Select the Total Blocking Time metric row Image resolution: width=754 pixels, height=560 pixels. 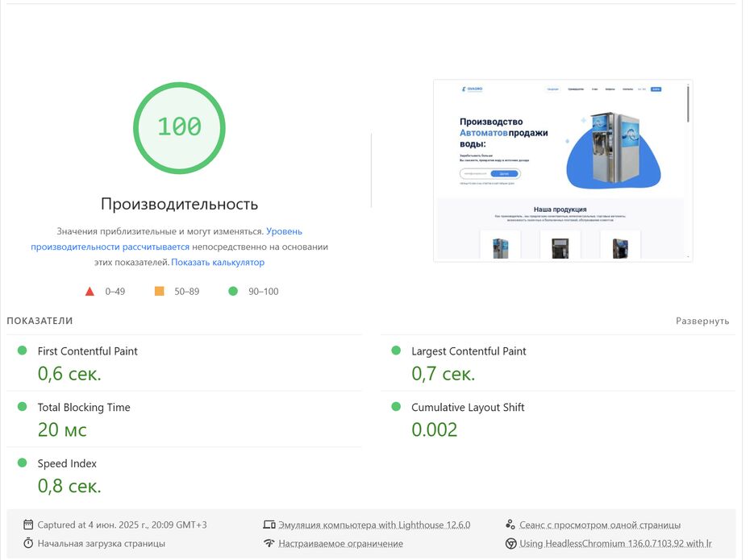84,408
